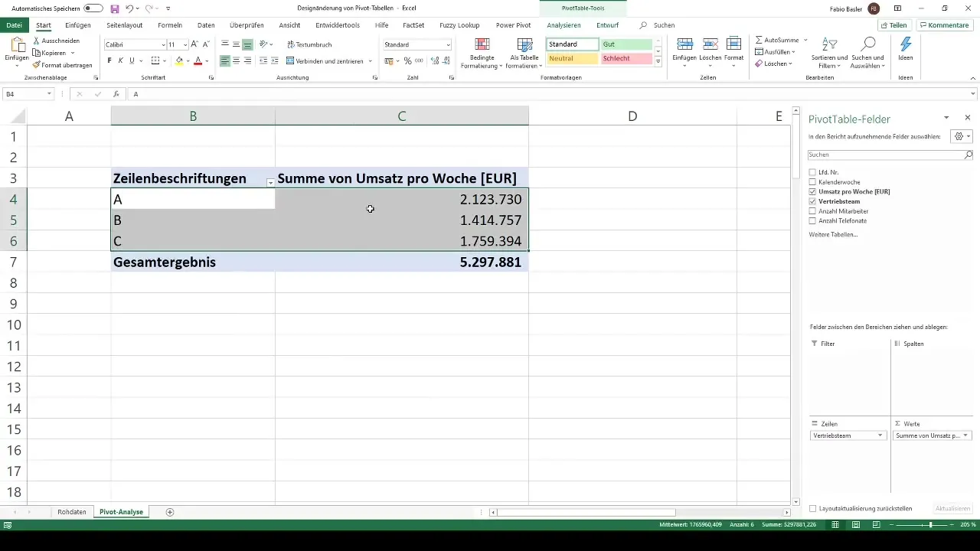Open the PivotTable-Felder tools gear
The image size is (980, 551).
tap(961, 136)
